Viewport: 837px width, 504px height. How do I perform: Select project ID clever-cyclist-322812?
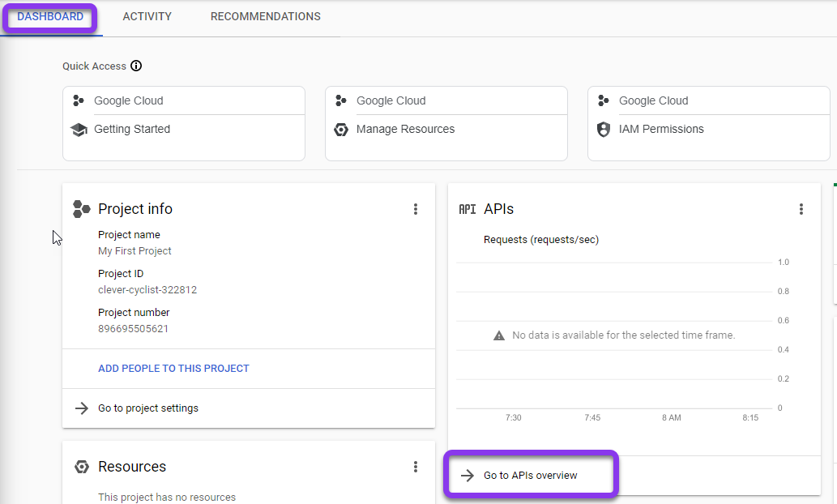tap(147, 290)
